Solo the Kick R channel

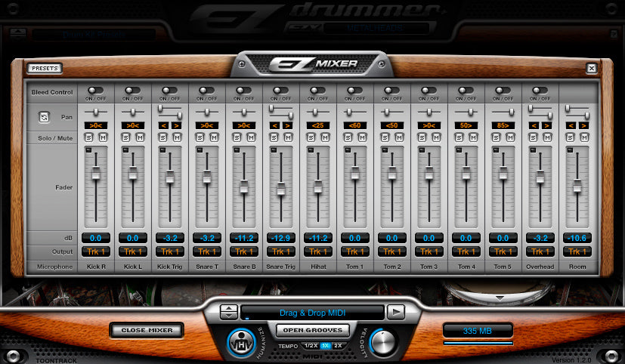(x=91, y=137)
